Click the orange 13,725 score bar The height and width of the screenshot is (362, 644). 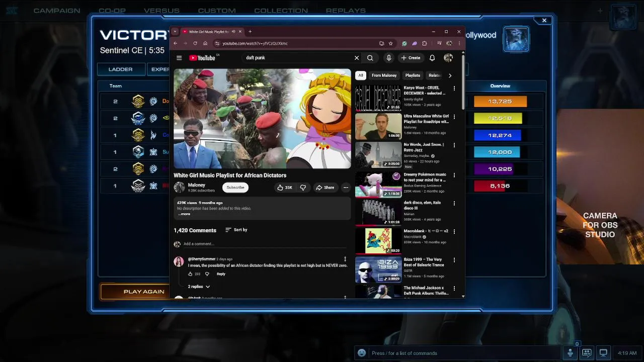pyautogui.click(x=500, y=102)
